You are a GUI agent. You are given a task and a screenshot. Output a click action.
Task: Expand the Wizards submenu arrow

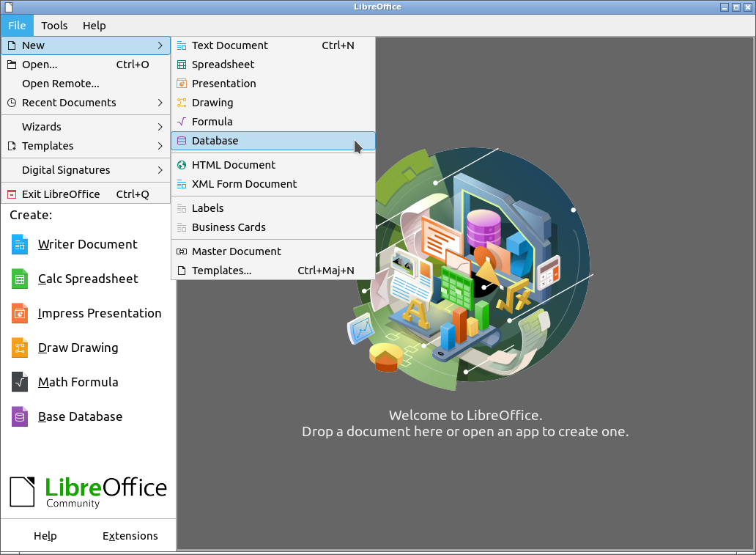coord(160,127)
